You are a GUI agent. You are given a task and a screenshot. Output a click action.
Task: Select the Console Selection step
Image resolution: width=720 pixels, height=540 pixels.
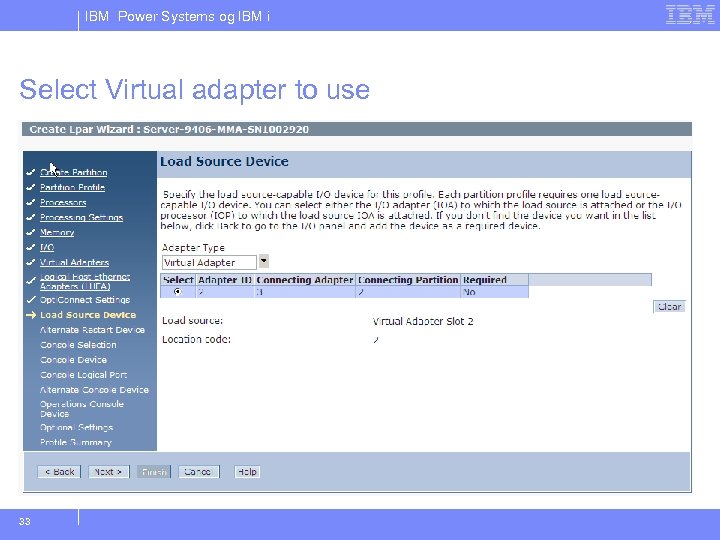pyautogui.click(x=78, y=345)
